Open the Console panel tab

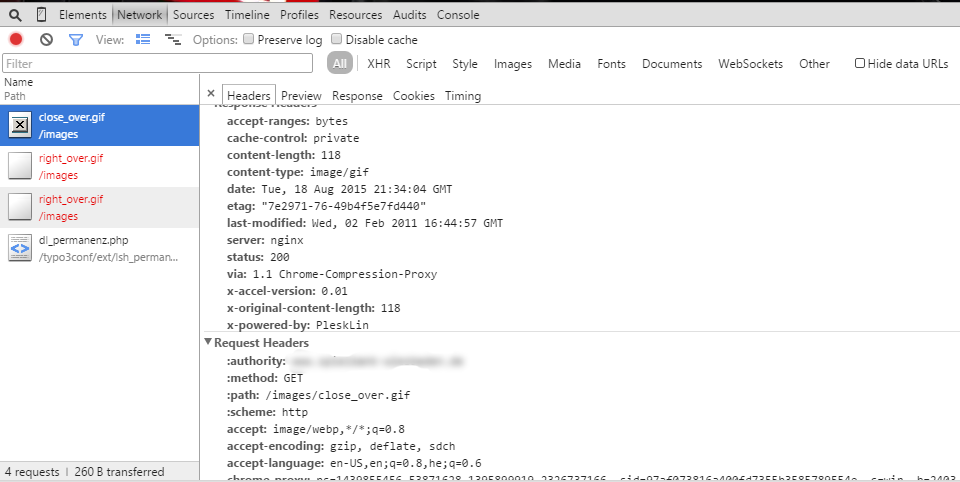pos(457,15)
